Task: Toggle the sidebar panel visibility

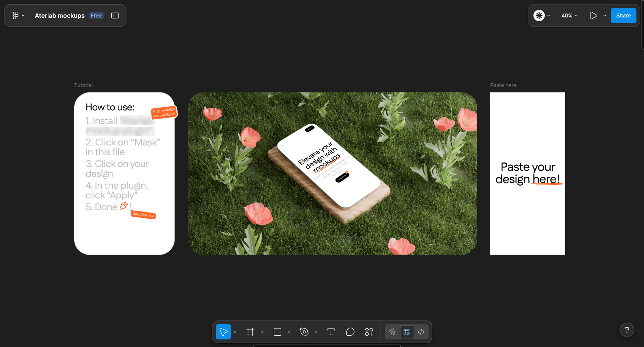Action: (115, 16)
